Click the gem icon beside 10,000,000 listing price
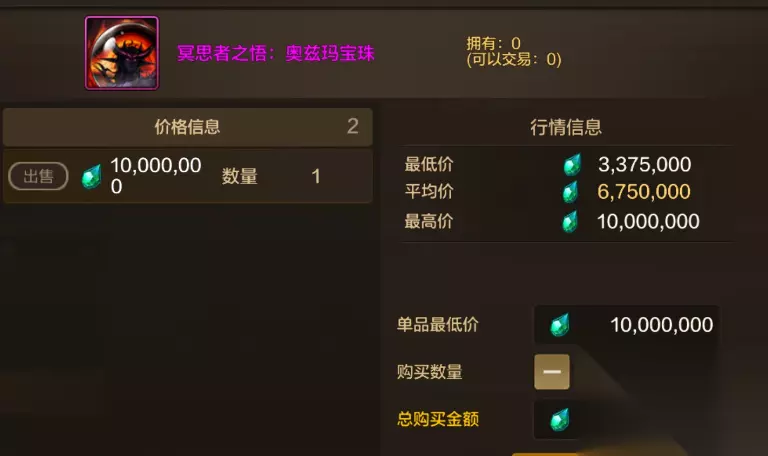 click(x=92, y=176)
